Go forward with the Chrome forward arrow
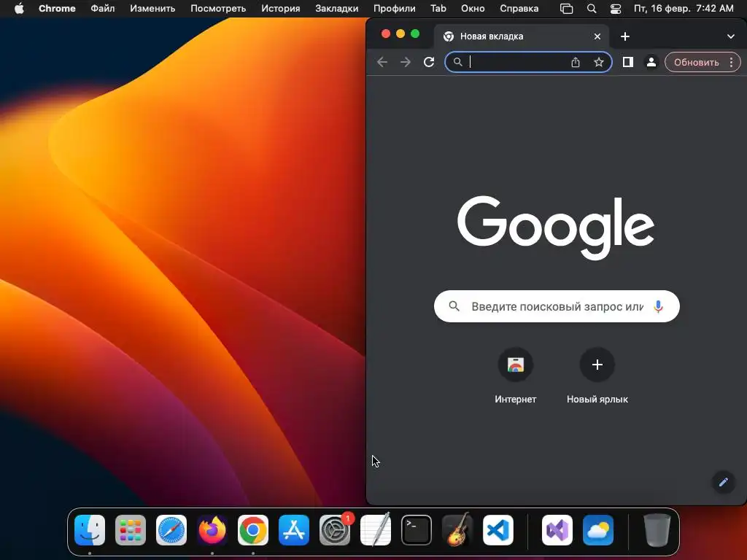747x560 pixels. (x=406, y=63)
